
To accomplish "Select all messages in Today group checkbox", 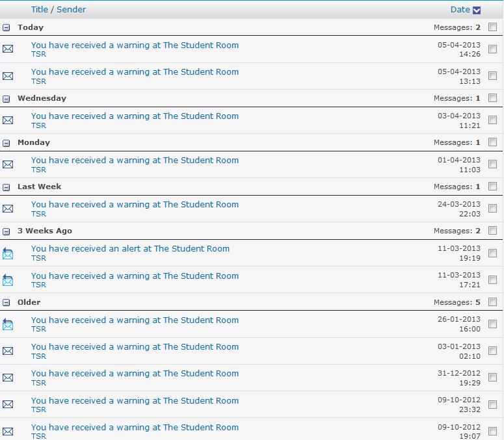I will point(492,27).
